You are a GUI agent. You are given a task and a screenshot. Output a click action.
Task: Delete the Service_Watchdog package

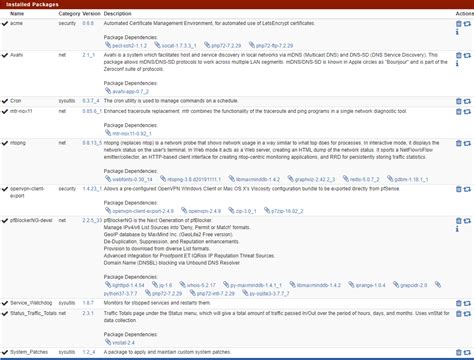pyautogui.click(x=459, y=303)
